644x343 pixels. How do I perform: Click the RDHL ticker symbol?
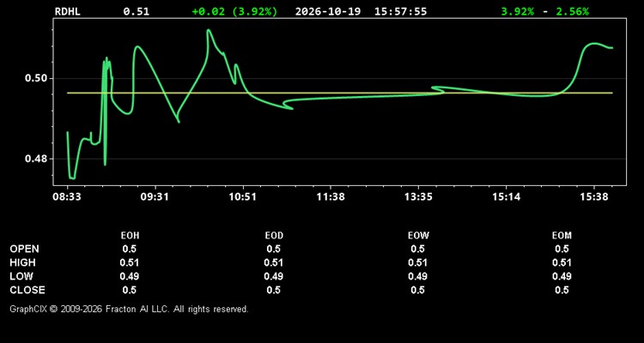67,11
